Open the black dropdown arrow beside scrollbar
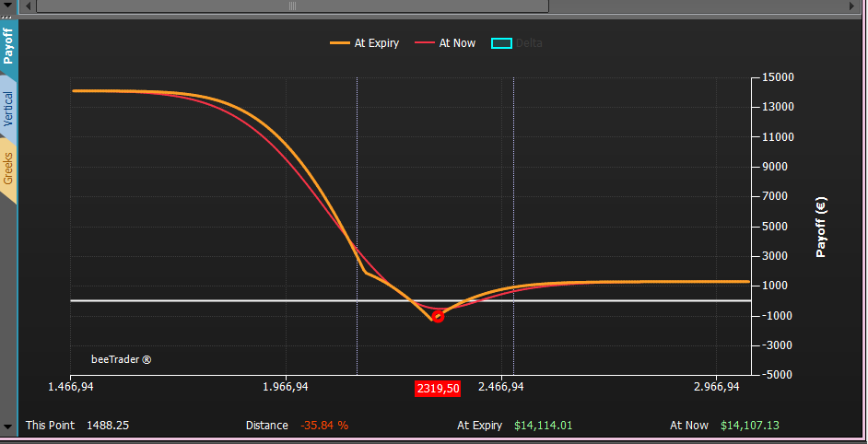This screenshot has height=444, width=868. pos(7,5)
